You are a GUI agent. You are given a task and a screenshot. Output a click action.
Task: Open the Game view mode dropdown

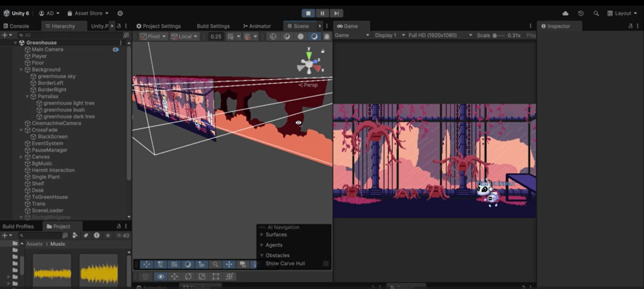352,35
